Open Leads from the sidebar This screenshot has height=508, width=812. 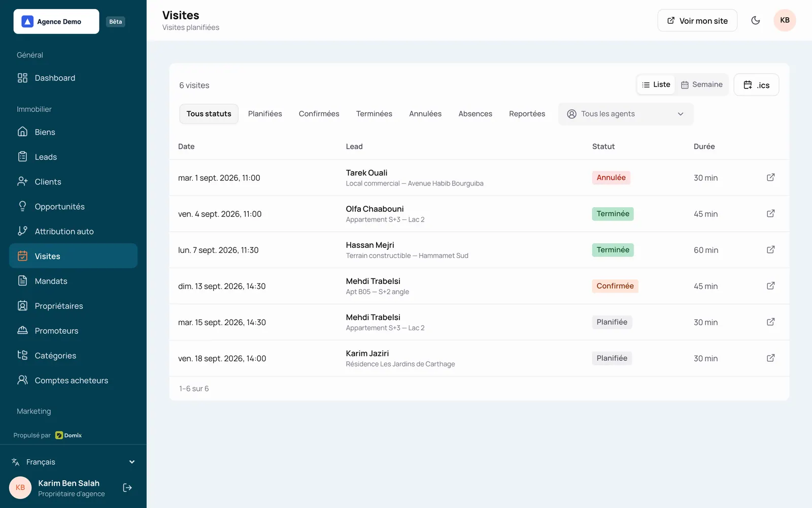(73, 157)
